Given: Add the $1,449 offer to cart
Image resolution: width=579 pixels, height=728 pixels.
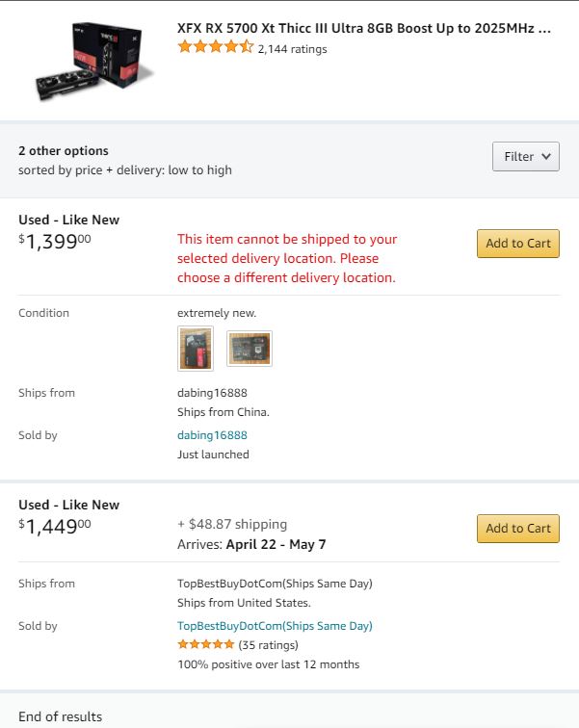Looking at the screenshot, I should point(517,529).
